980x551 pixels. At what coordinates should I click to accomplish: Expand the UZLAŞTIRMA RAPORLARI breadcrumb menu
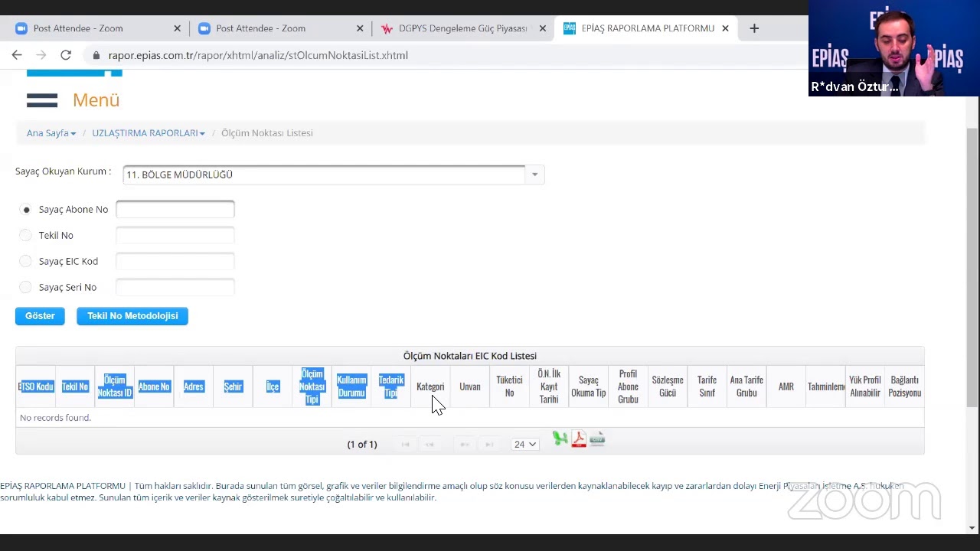coord(149,133)
